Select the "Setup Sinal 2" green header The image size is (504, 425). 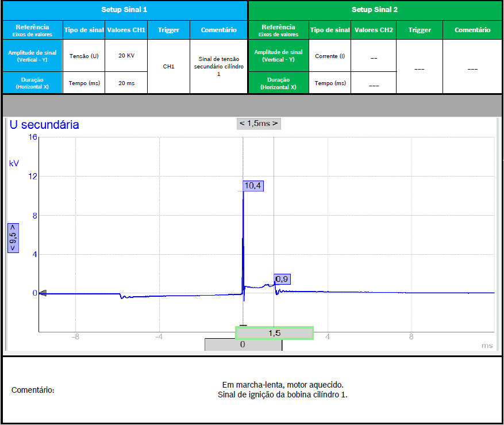tap(374, 10)
